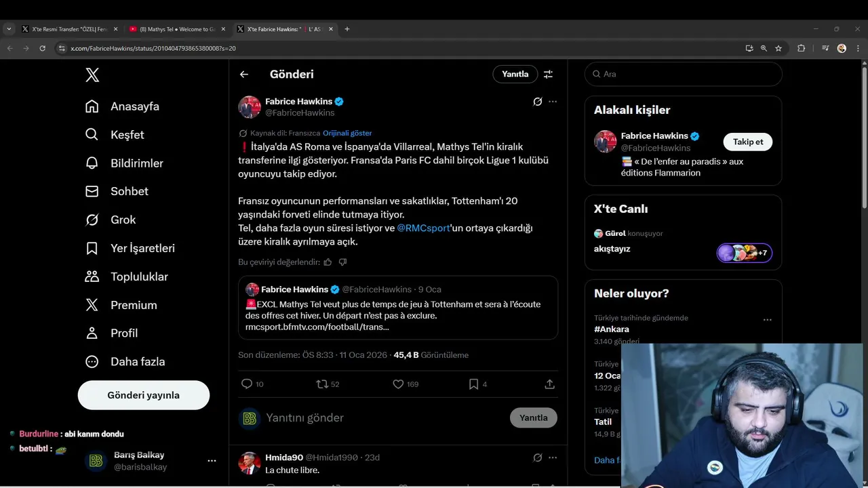
Task: Open browser extensions icon
Action: [802, 48]
